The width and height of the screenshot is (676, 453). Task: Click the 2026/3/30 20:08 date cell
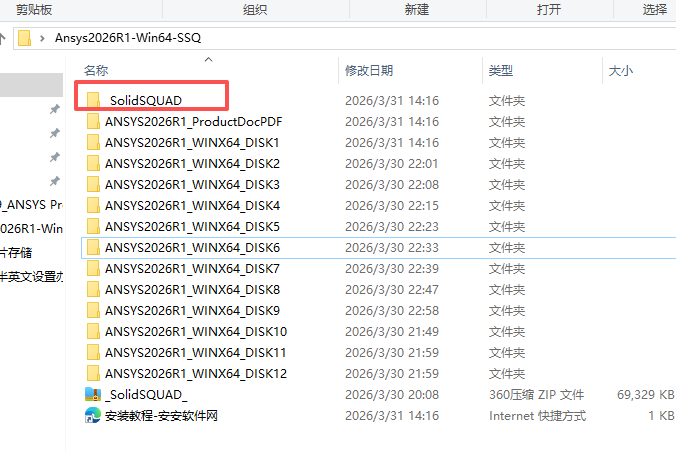click(391, 395)
